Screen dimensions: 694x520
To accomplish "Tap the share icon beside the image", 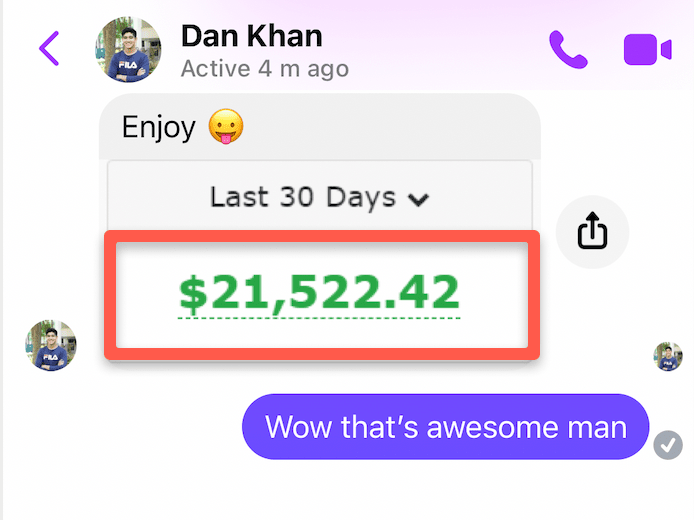I will click(x=592, y=231).
